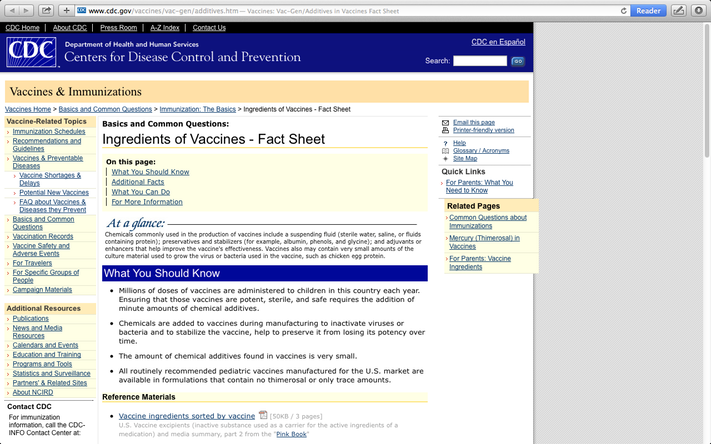Add bookmark with the plus button
711x444 pixels.
(x=66, y=10)
